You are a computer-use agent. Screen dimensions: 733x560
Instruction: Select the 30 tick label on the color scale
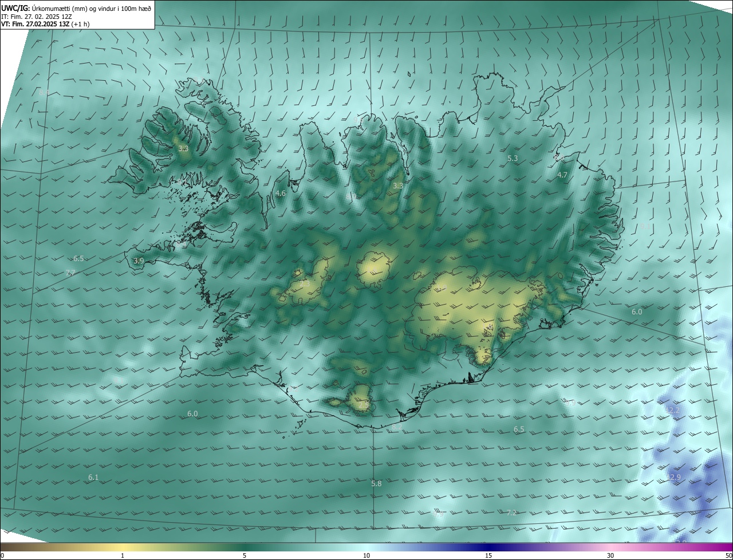tap(610, 555)
